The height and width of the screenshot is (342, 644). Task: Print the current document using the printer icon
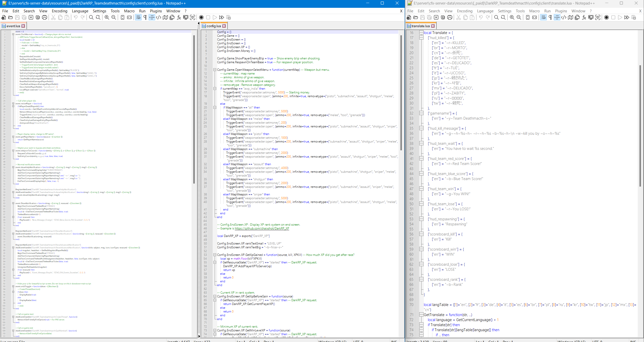point(45,17)
